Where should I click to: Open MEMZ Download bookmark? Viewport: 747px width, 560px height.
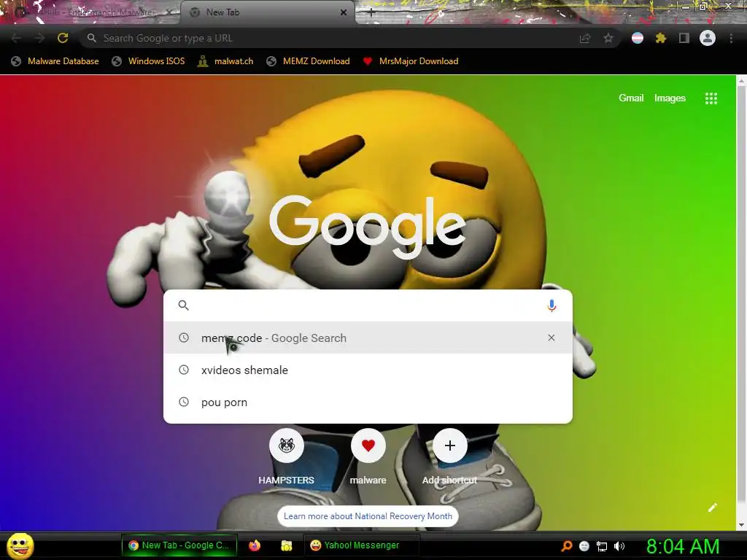[309, 61]
